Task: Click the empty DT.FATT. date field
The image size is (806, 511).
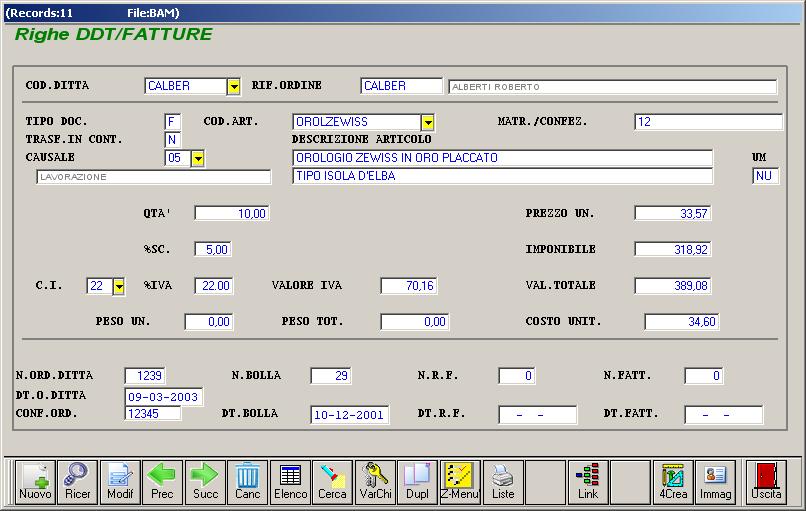Action: point(724,415)
